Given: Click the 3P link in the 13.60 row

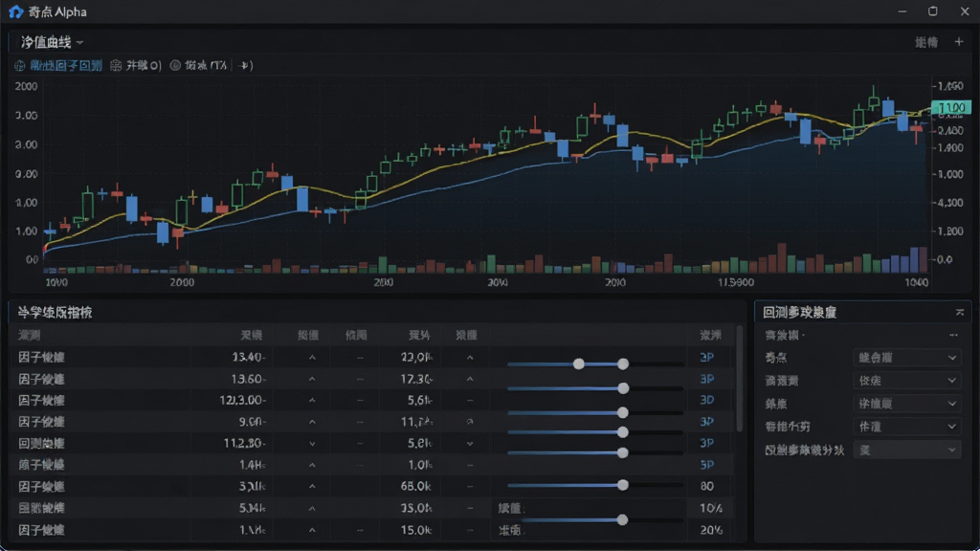Looking at the screenshot, I should click(707, 379).
